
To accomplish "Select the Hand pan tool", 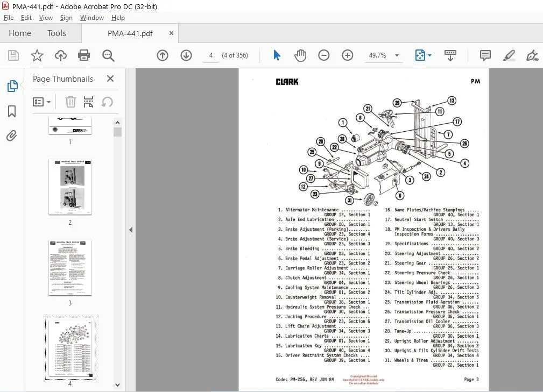I will pos(300,55).
